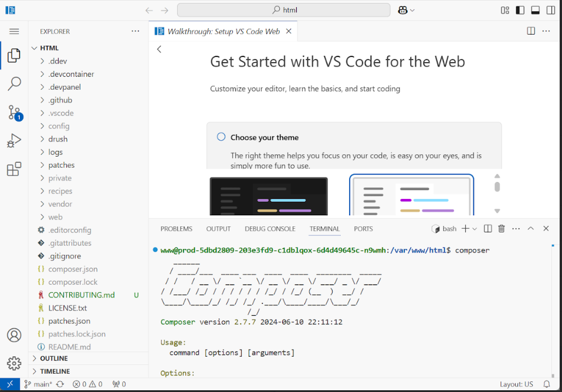Open Manage via the settings gear

(14, 363)
